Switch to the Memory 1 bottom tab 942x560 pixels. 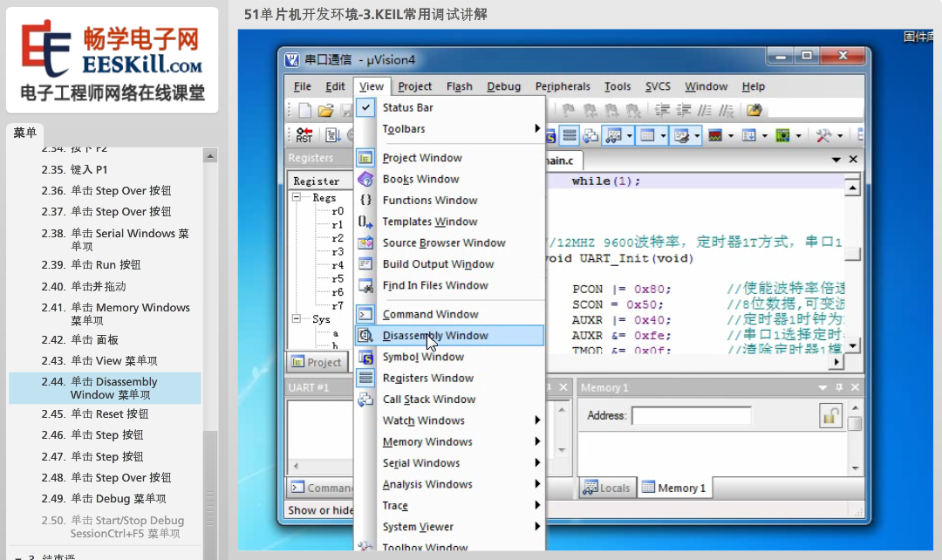pyautogui.click(x=674, y=488)
